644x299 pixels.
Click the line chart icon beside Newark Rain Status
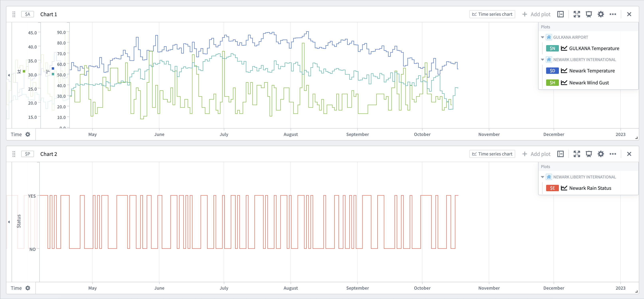[564, 188]
